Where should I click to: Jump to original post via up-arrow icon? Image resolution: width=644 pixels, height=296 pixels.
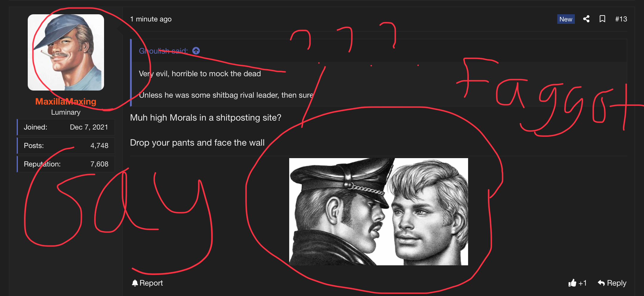point(196,51)
